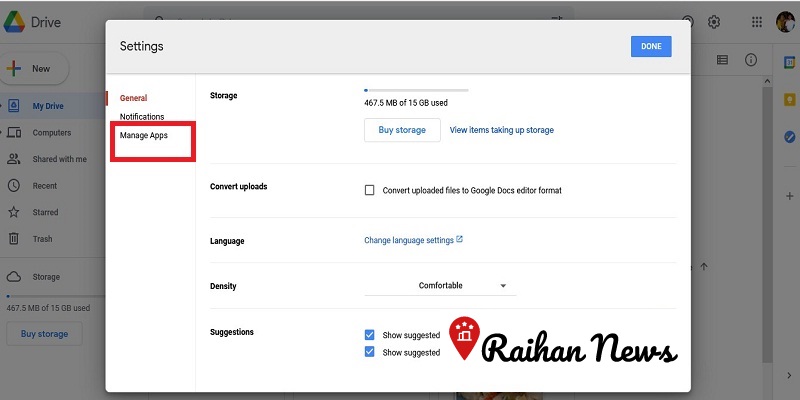Click the Settings storage progress bar
800x400 pixels.
click(416, 90)
